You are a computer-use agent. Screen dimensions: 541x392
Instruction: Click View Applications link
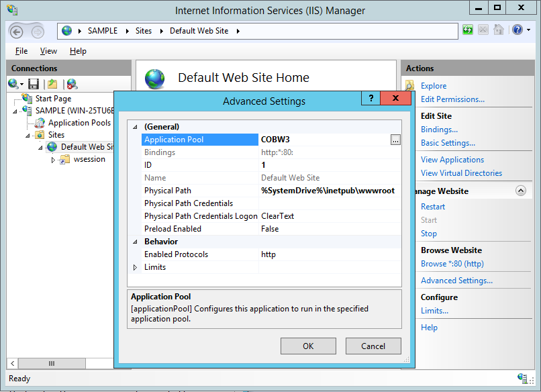pos(452,160)
